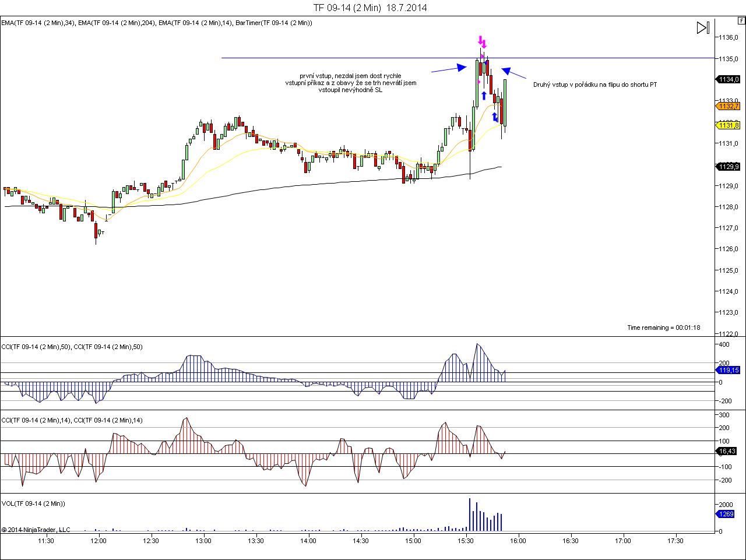Click the 400 label on the CCI 50 axis
This screenshot has width=746, height=560.
[x=724, y=345]
